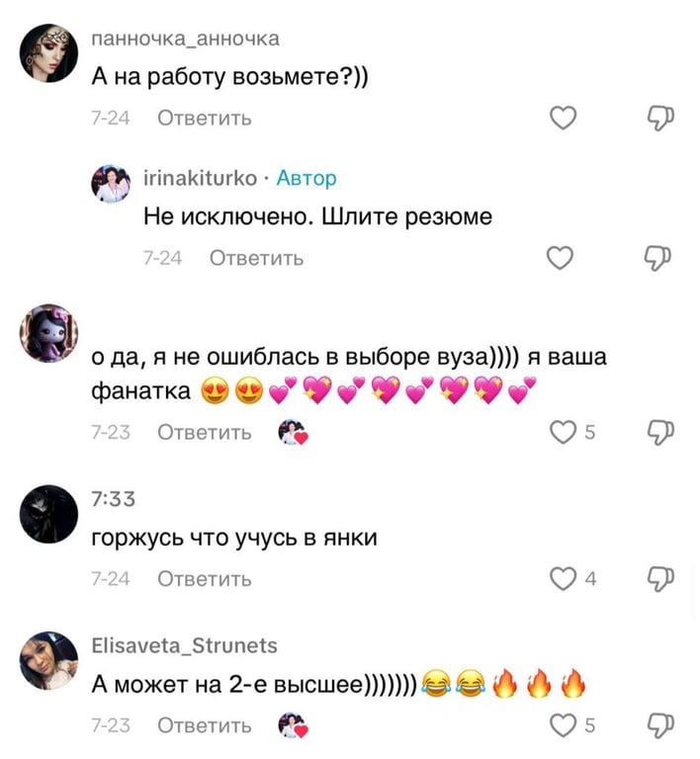Dislike Elisaveta_Strunets's comment
Image resolution: width=700 pixels, height=759 pixels.
pyautogui.click(x=660, y=725)
